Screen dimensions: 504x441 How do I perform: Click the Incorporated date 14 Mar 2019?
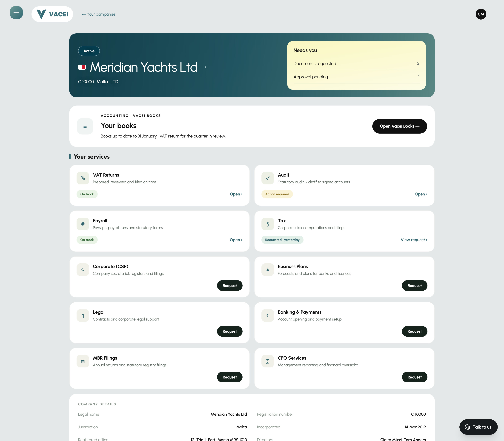[415, 427]
